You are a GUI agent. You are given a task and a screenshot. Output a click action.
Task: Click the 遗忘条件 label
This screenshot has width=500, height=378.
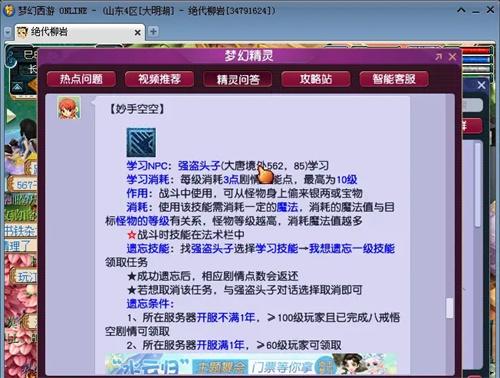coord(150,304)
